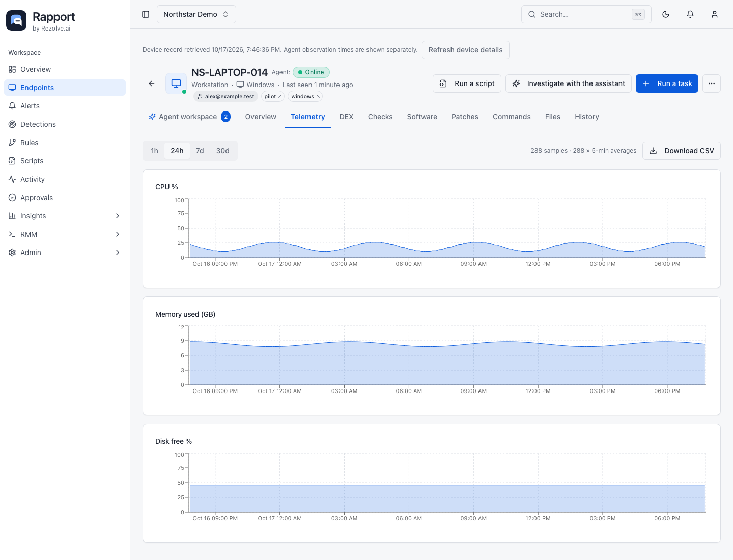
Task: Open the Northstar Demo workspace switcher
Action: coord(196,14)
